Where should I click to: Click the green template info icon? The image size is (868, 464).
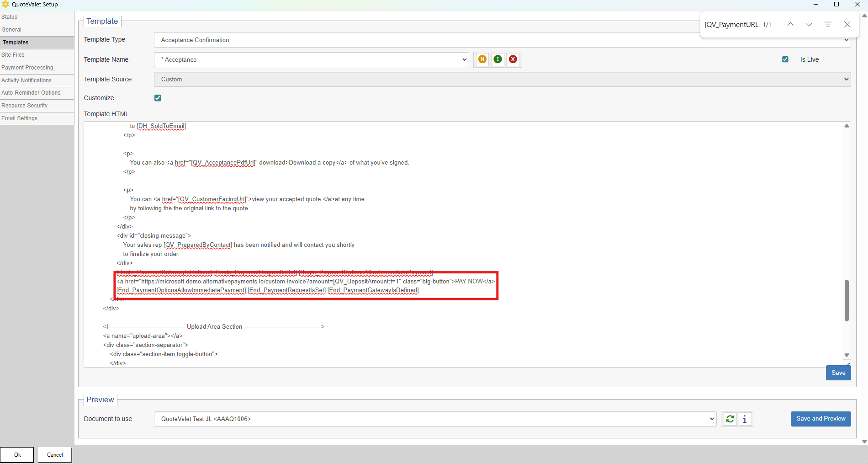(498, 59)
